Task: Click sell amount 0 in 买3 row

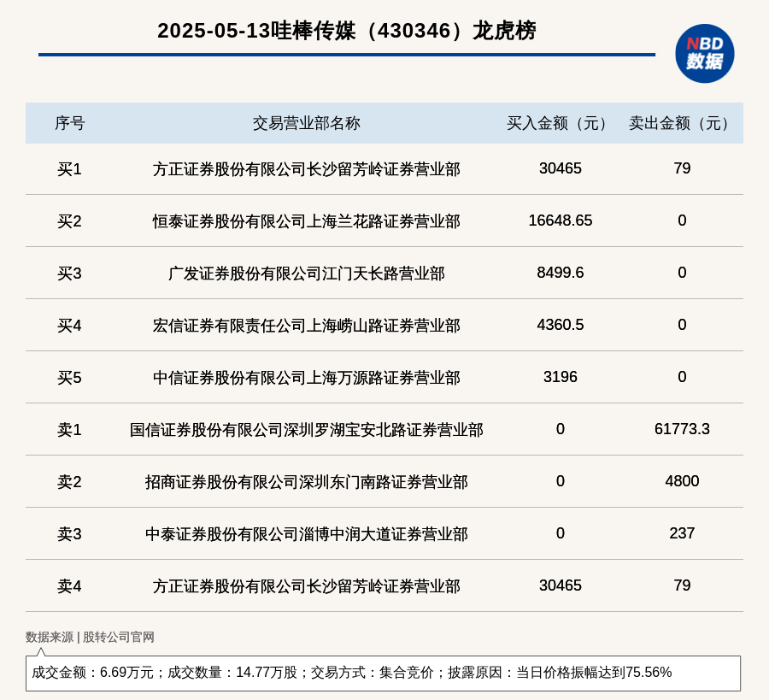Action: point(682,273)
